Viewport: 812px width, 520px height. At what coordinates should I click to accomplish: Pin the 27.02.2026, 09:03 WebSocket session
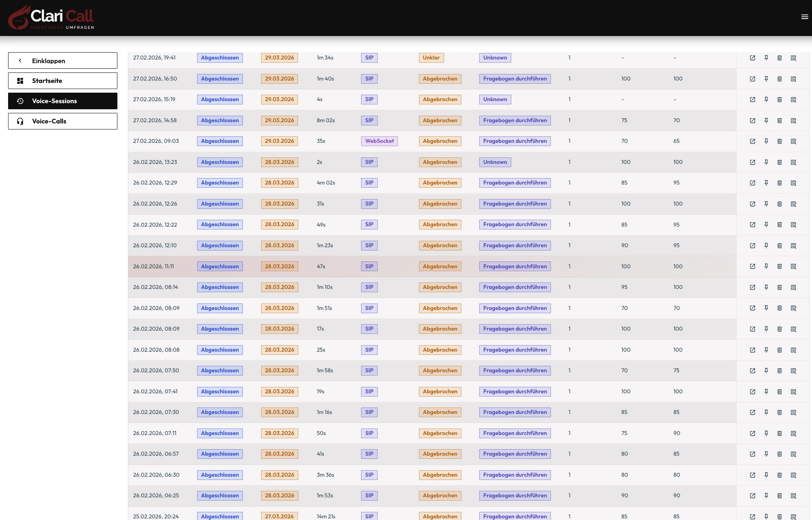(766, 141)
